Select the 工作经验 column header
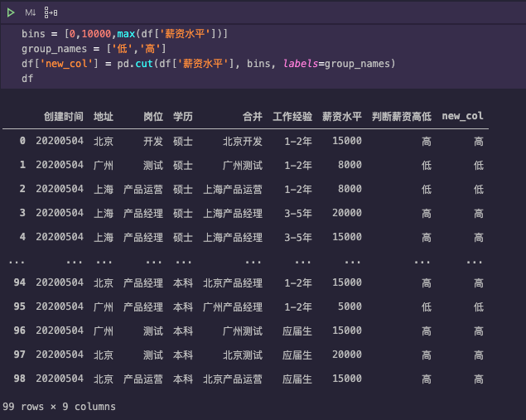The width and height of the screenshot is (526, 420). [x=292, y=116]
